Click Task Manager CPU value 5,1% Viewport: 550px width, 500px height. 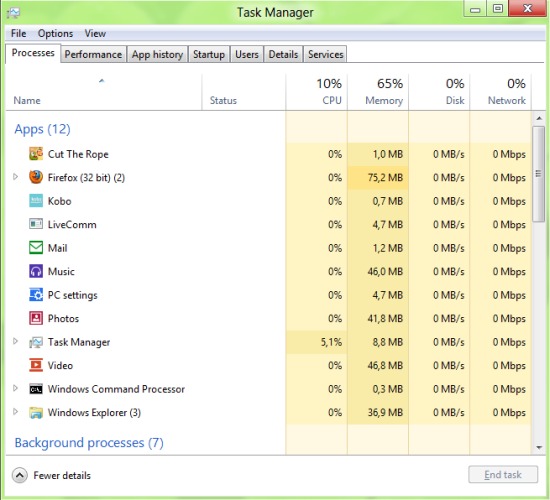pyautogui.click(x=331, y=342)
